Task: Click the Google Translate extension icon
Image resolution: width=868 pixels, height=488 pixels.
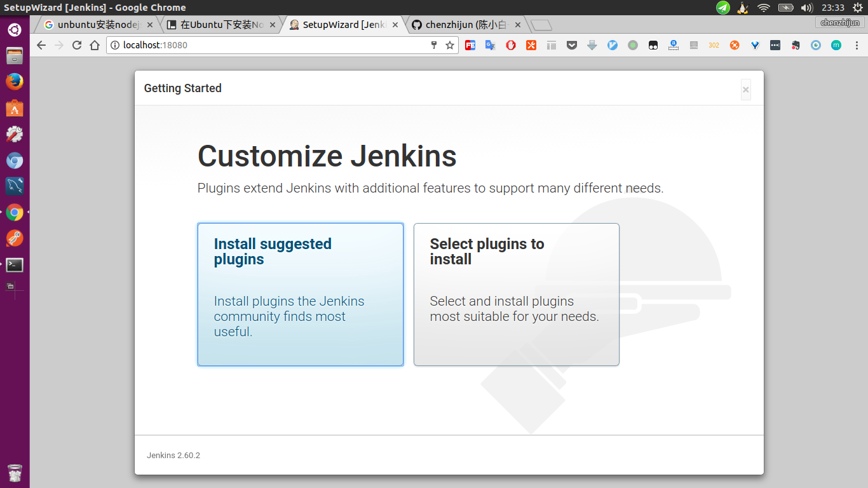Action: [490, 45]
